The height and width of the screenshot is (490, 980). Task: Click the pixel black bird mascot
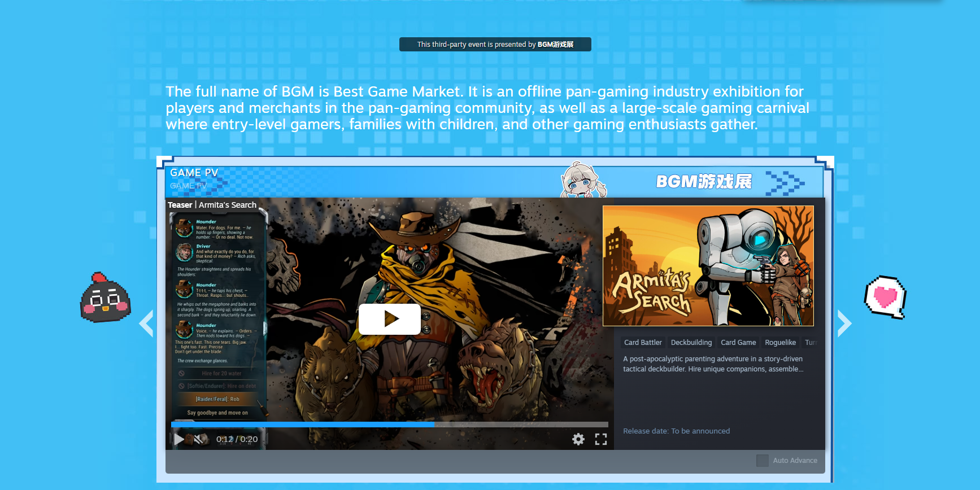(x=105, y=298)
